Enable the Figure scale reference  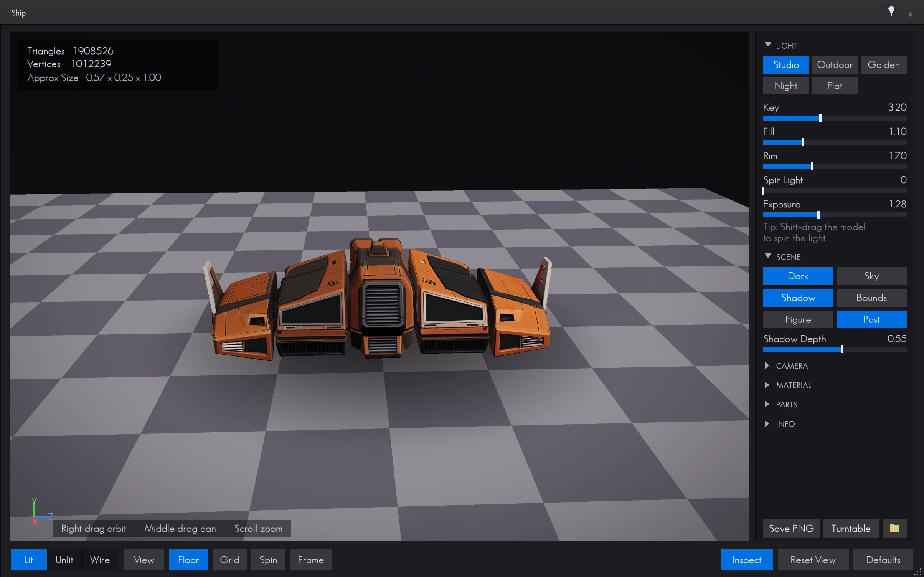[x=798, y=319]
